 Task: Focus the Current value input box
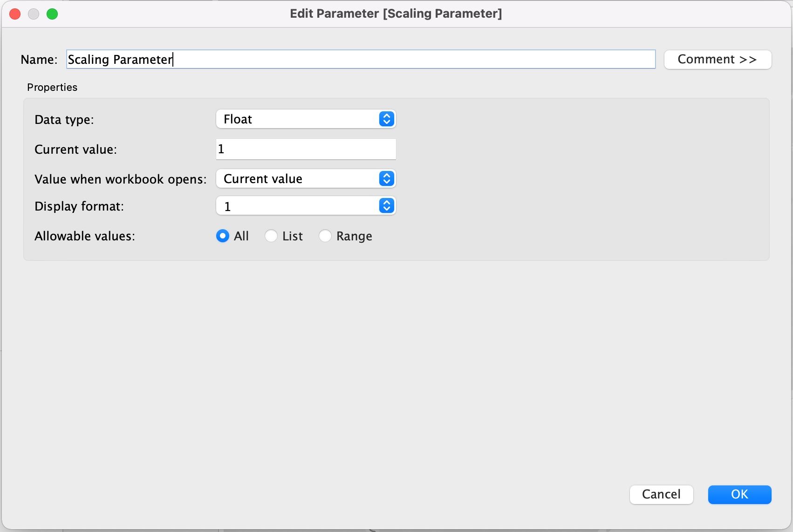306,149
